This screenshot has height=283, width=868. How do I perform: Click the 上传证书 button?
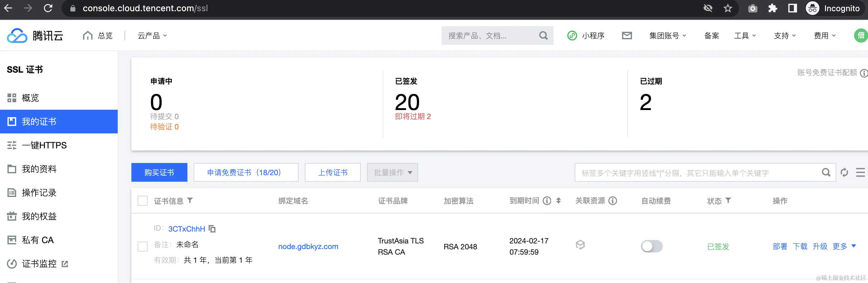click(x=333, y=172)
